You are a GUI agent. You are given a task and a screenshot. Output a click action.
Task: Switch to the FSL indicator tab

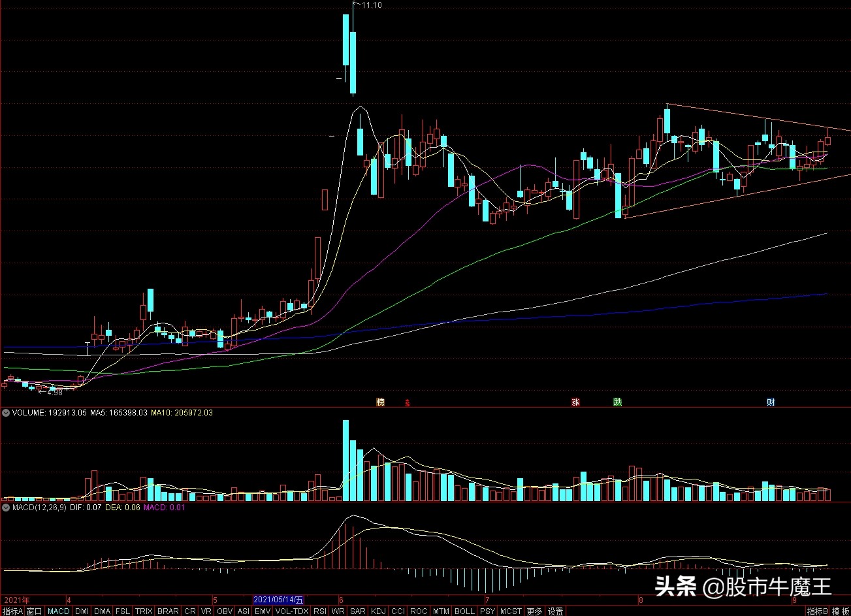tap(123, 611)
